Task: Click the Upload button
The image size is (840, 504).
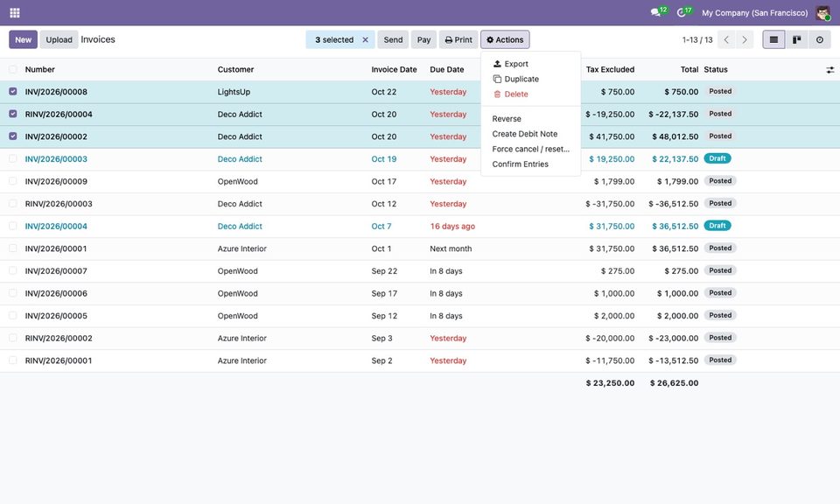Action: tap(59, 39)
